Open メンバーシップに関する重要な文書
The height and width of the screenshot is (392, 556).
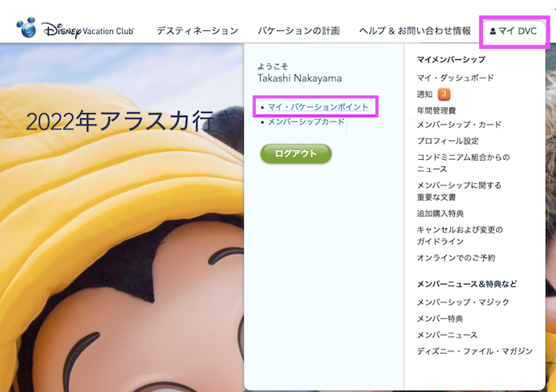point(459,191)
